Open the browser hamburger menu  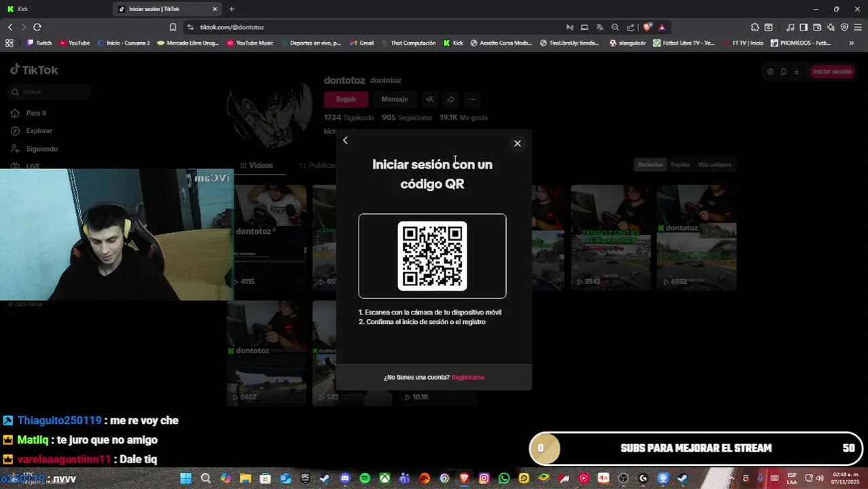point(858,27)
